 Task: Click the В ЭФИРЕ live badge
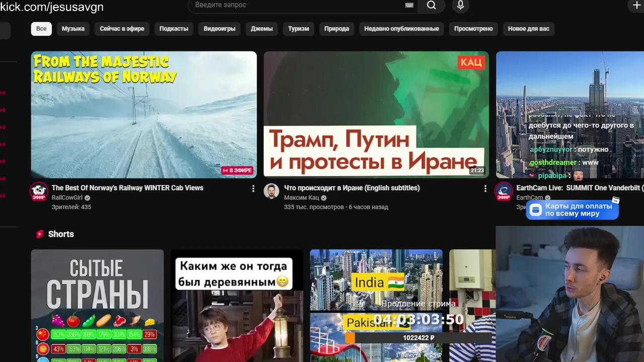[237, 170]
